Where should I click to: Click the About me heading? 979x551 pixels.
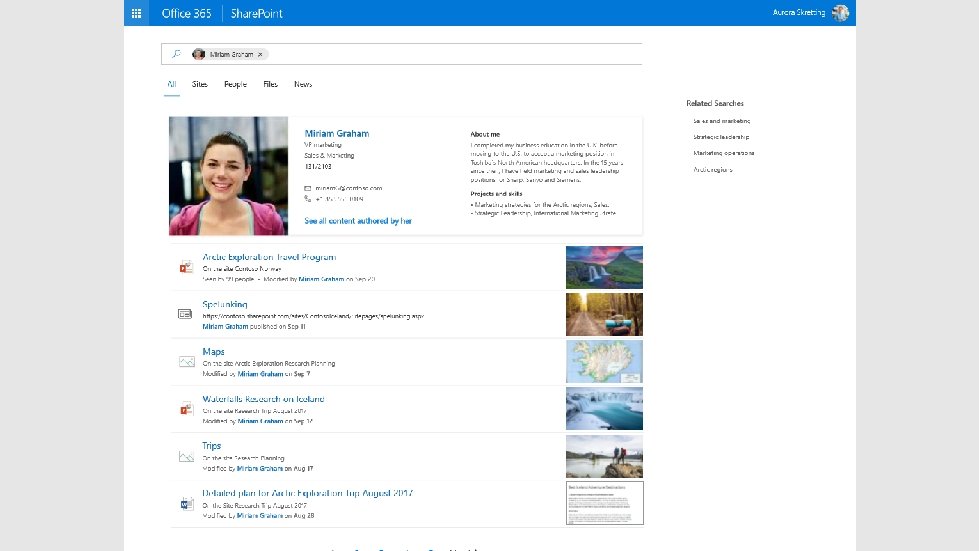[x=485, y=134]
